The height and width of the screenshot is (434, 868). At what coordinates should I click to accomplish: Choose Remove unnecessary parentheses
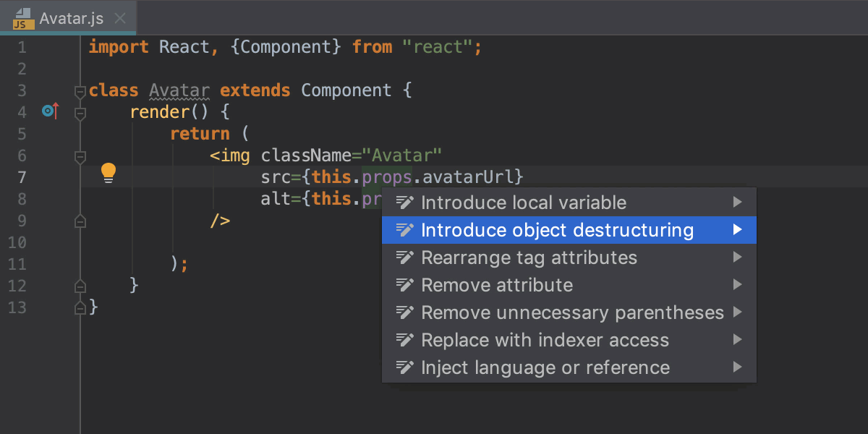(571, 312)
